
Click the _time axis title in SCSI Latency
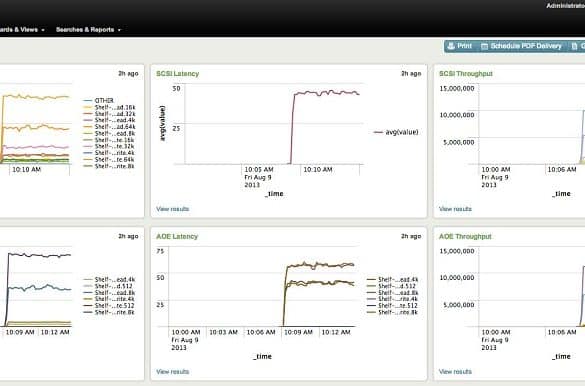(274, 194)
